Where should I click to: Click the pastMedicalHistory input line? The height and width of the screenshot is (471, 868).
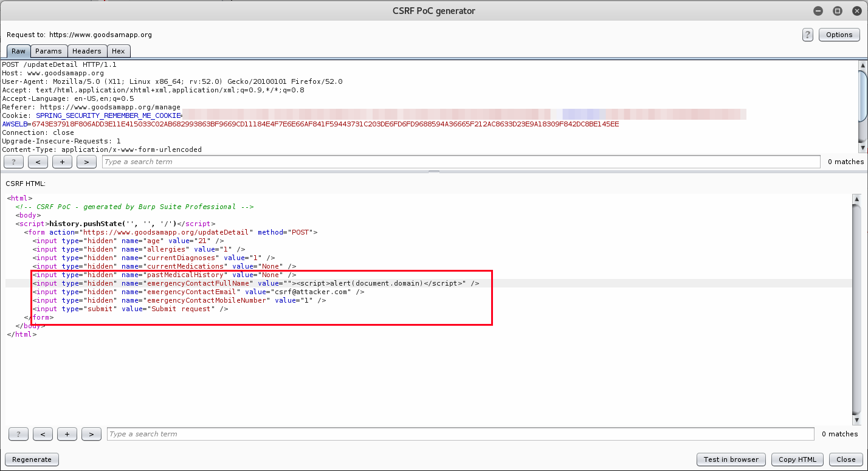click(165, 275)
